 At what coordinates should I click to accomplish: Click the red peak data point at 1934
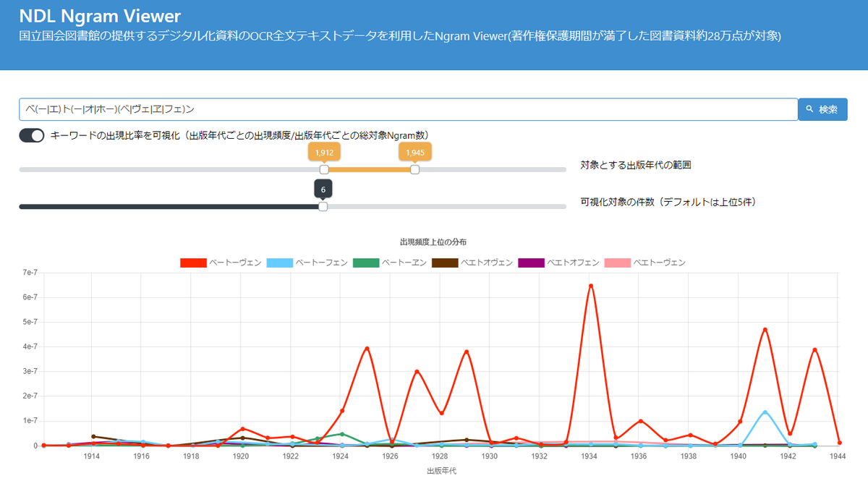591,286
